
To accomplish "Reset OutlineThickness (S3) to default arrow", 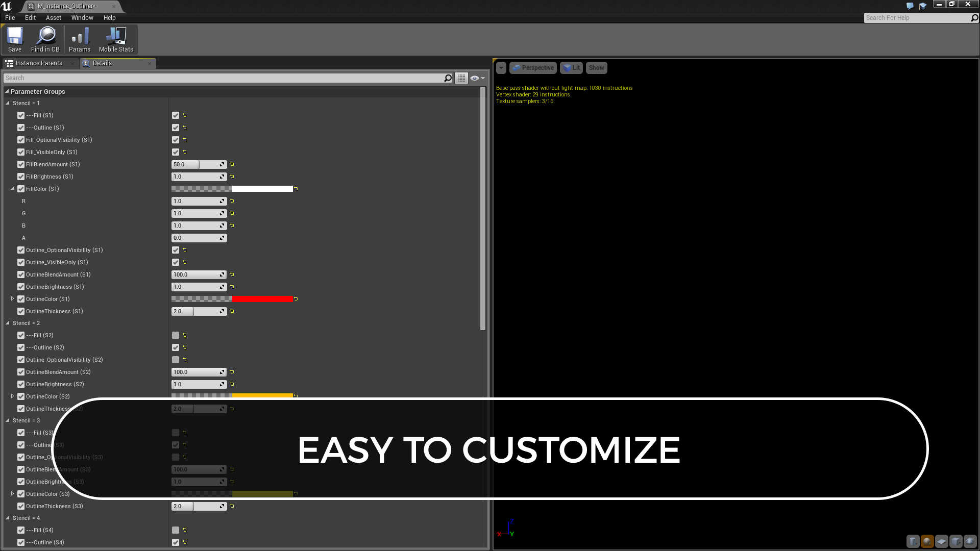I will click(232, 506).
